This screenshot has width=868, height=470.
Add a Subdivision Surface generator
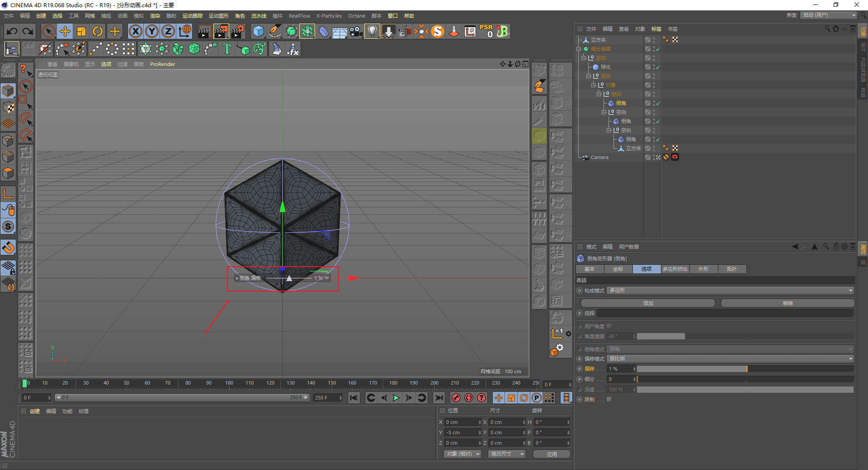tap(291, 31)
